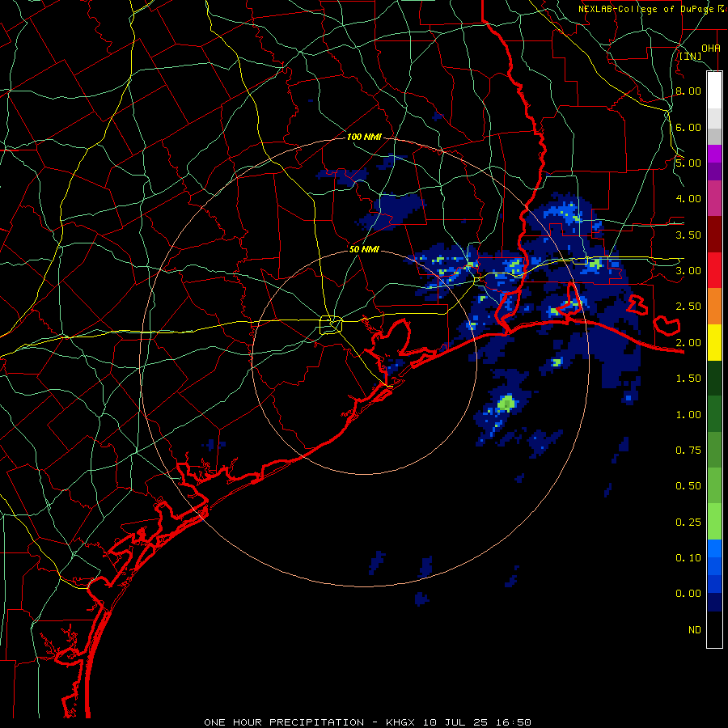Click the 6.00 legend value

pos(688,127)
